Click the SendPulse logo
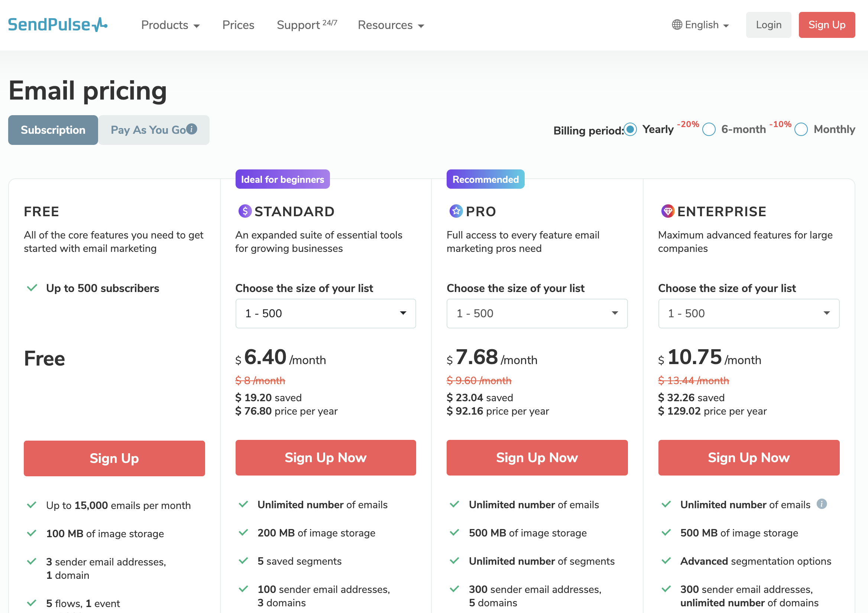 58,25
